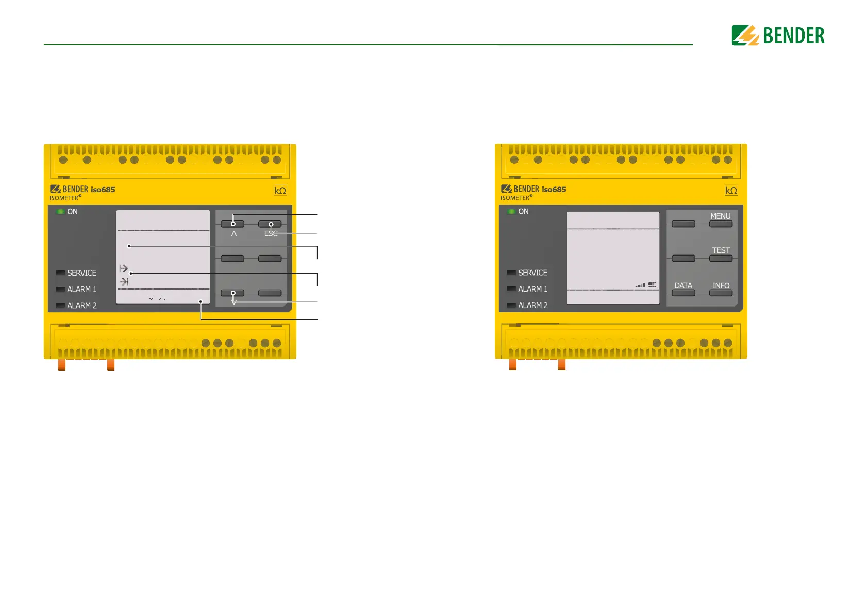Click the left device's bottom-row right button
The image size is (868, 613).
coord(270,293)
